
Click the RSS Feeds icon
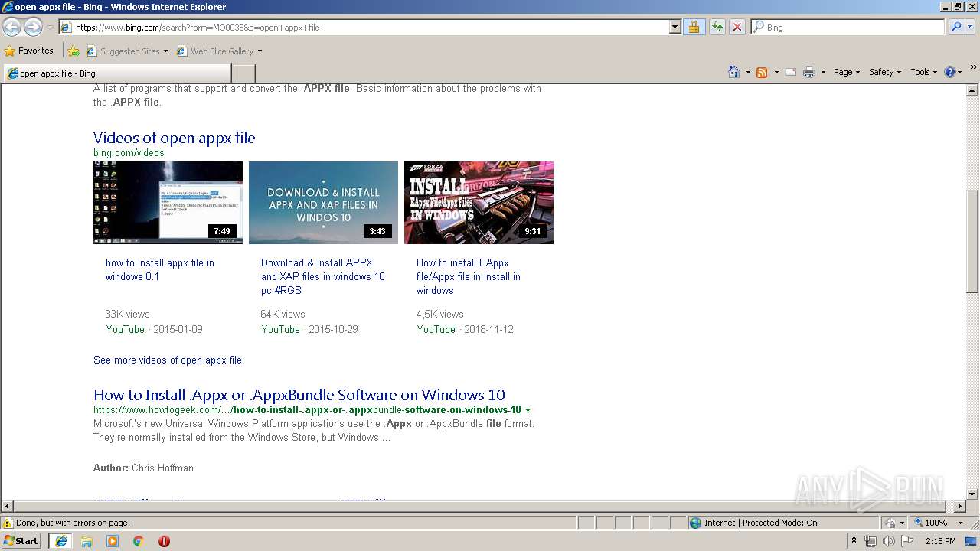[762, 72]
